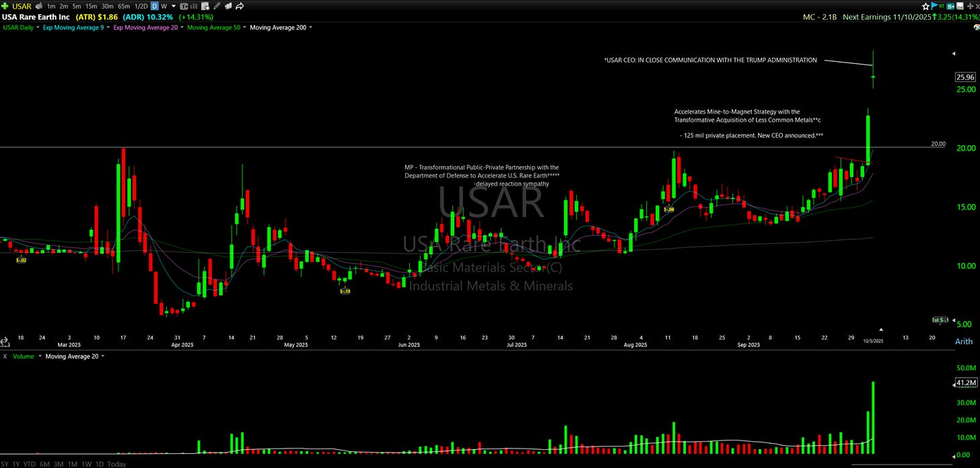The height and width of the screenshot is (468, 980).
Task: Click the ADR 10.32% value
Action: click(148, 17)
